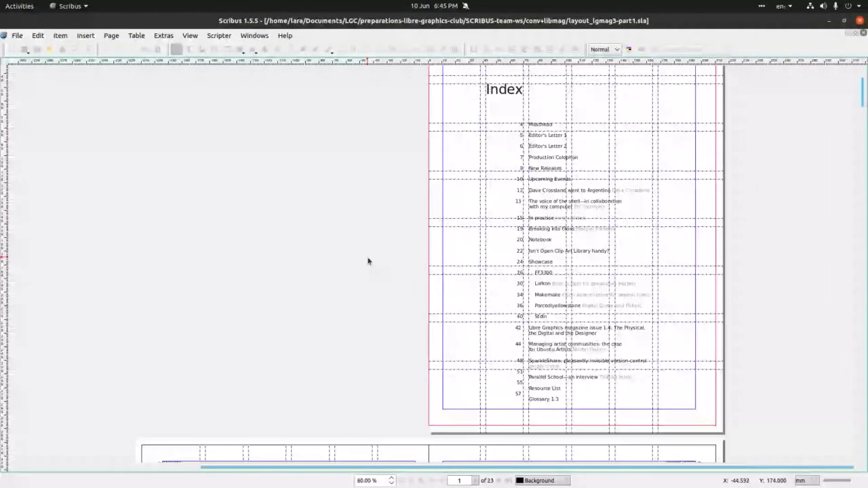Open the Insert menu
868x488 pixels.
click(x=85, y=35)
